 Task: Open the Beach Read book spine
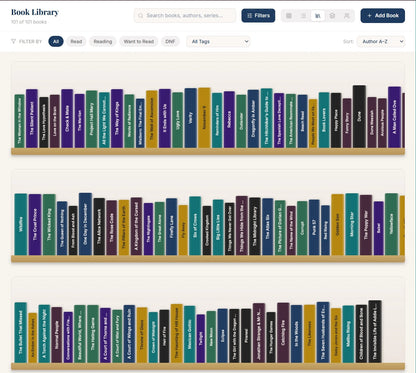pyautogui.click(x=303, y=121)
